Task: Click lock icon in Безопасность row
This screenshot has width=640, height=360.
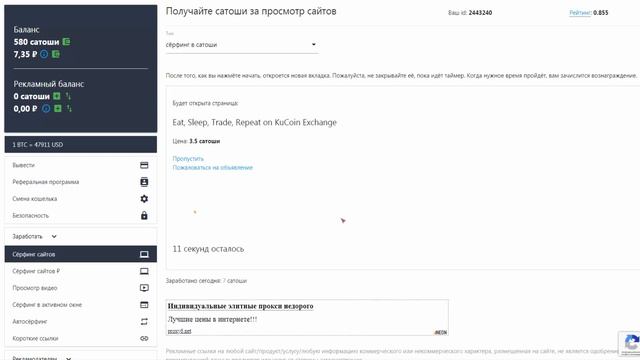Action: pos(144,216)
